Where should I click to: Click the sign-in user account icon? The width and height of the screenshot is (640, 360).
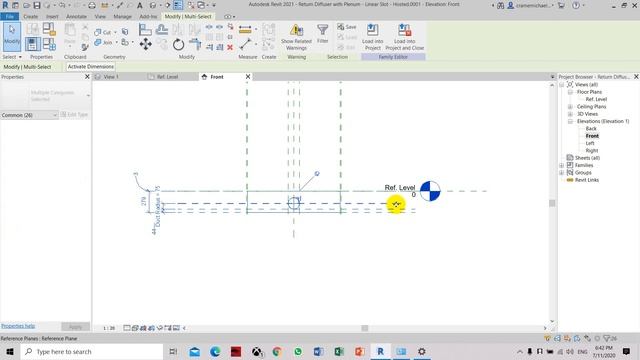[510, 5]
